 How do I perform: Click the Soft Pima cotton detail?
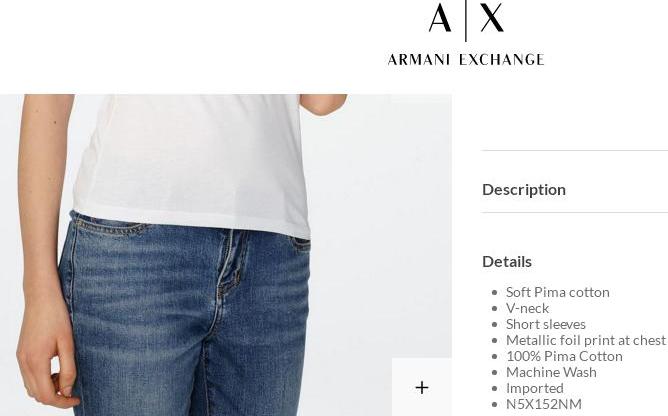(x=558, y=292)
